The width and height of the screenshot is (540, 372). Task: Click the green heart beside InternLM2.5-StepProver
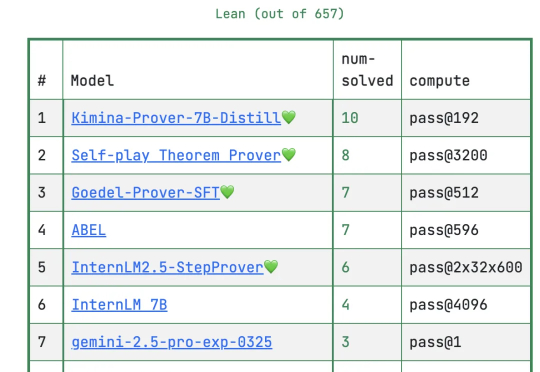tap(271, 267)
